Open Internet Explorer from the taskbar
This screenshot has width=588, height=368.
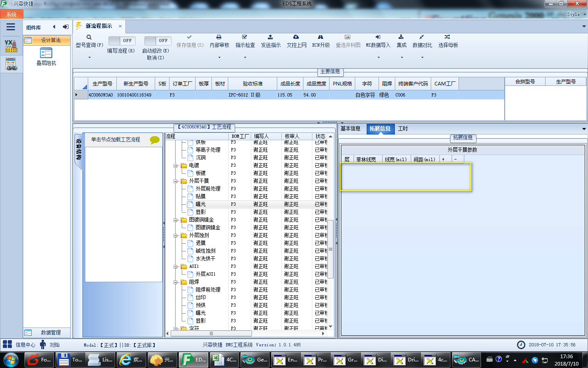(x=131, y=360)
